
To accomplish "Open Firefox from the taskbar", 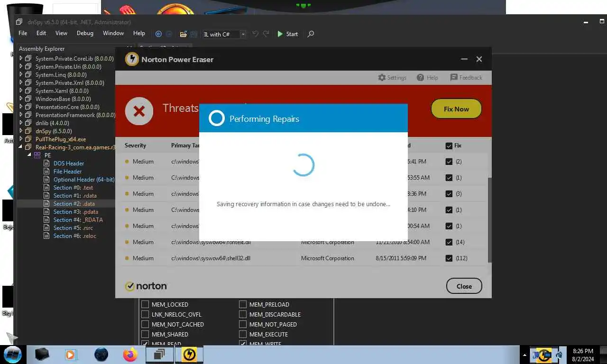I will tap(130, 354).
